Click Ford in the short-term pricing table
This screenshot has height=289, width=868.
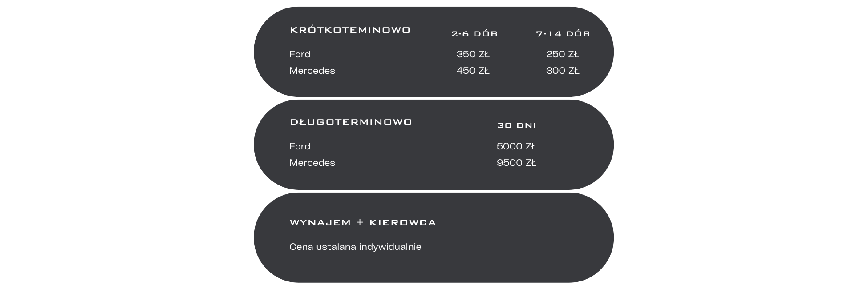coord(300,54)
